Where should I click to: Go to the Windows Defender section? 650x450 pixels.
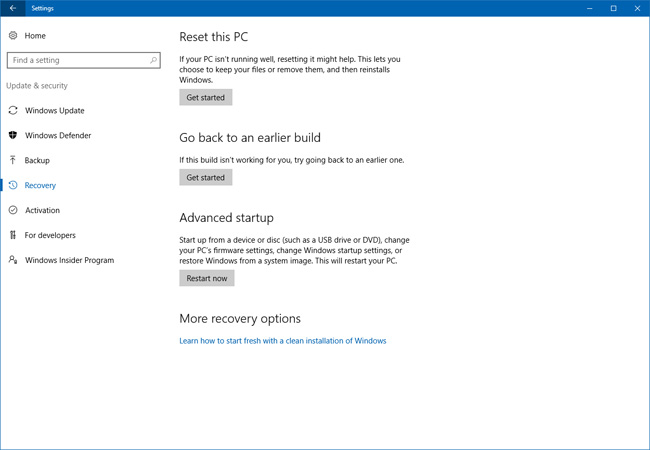pyautogui.click(x=58, y=135)
